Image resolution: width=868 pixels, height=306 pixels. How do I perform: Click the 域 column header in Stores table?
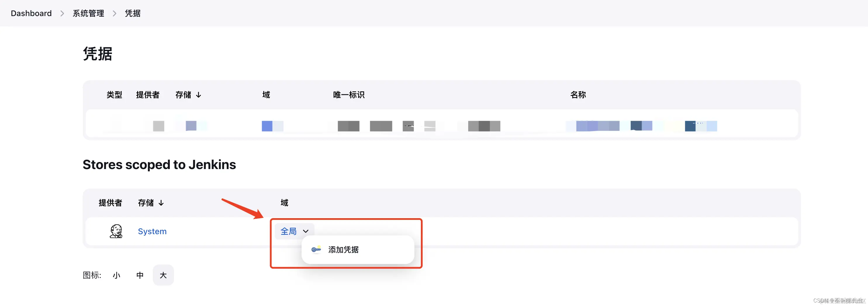[284, 203]
